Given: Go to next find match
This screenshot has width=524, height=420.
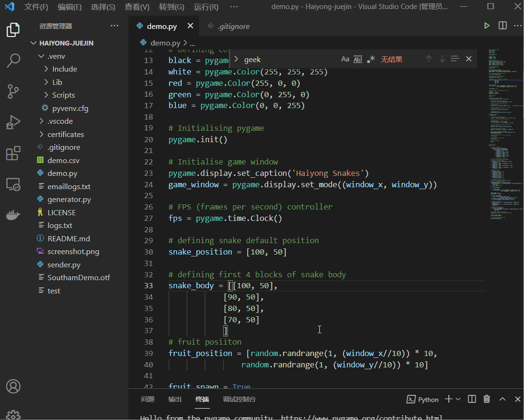Looking at the screenshot, I should click(x=442, y=59).
